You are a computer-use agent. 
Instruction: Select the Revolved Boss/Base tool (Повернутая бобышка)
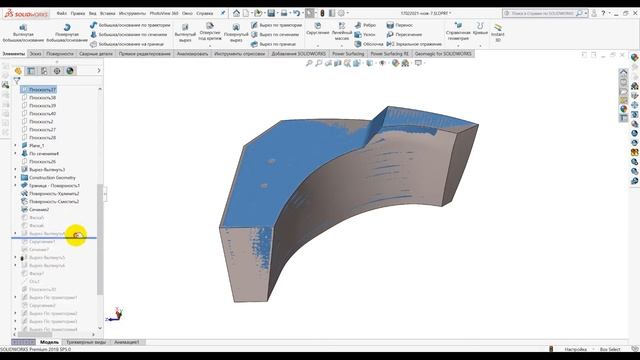point(67,33)
